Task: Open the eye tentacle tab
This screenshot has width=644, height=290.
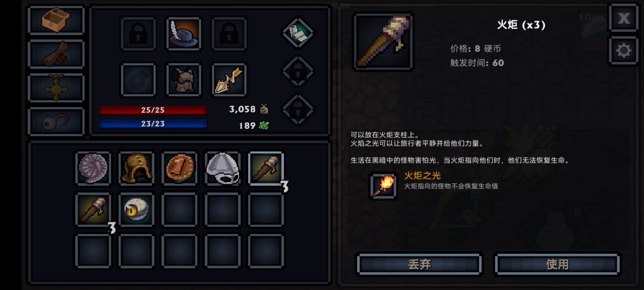Action: tap(56, 122)
